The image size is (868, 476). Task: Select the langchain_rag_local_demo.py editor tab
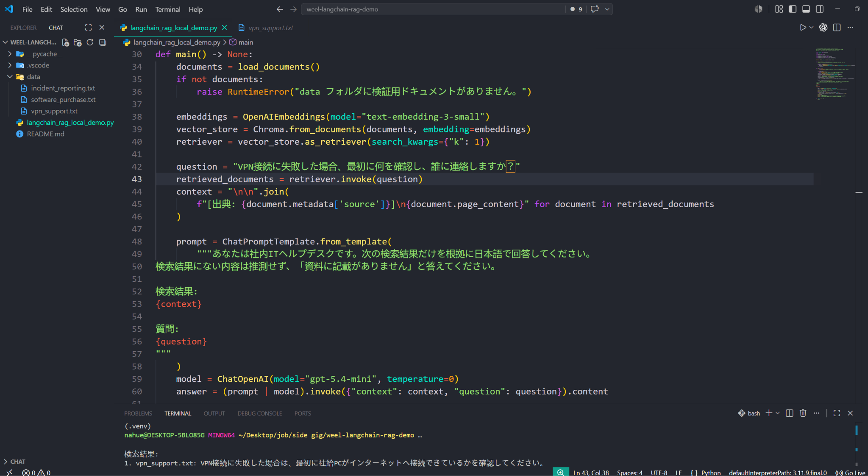pyautogui.click(x=174, y=28)
